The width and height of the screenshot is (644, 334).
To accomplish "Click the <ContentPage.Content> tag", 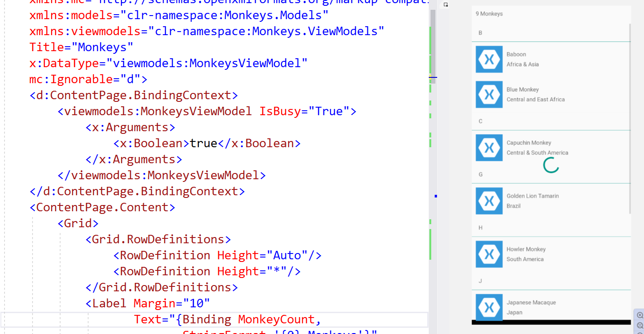I will pos(102,207).
